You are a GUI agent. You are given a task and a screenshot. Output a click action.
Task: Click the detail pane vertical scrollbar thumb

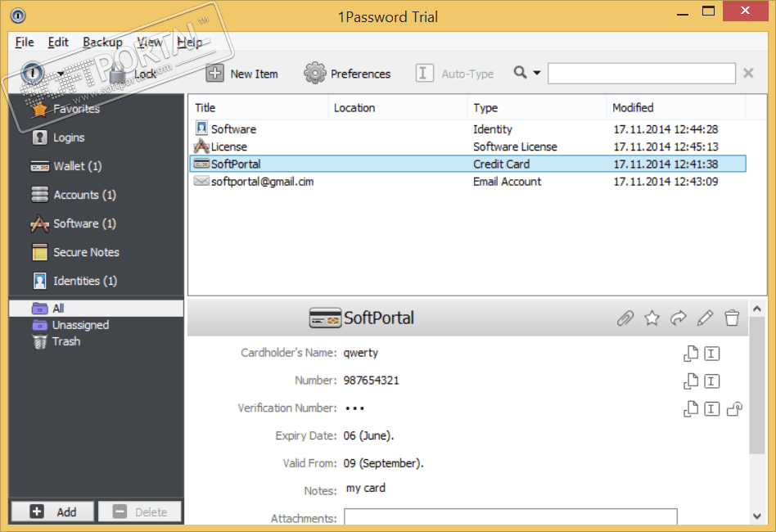point(757,385)
